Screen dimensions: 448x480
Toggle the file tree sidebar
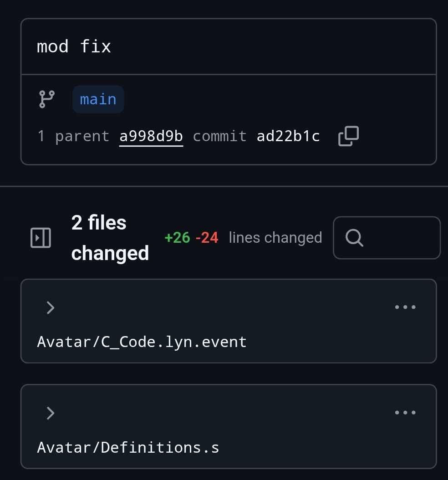point(41,238)
